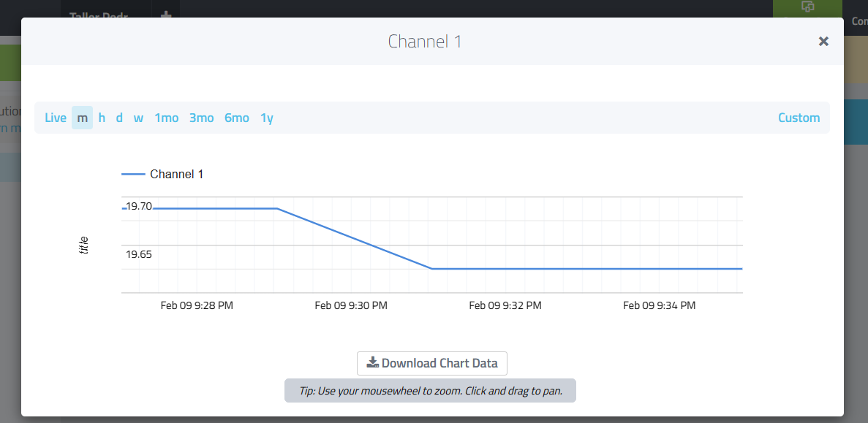Select the 6mo time range
This screenshot has width=868, height=423.
[237, 118]
